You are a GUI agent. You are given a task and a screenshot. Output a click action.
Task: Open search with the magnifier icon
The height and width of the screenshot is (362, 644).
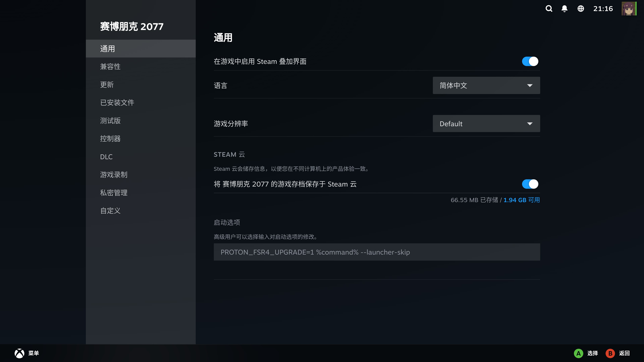[x=549, y=9]
